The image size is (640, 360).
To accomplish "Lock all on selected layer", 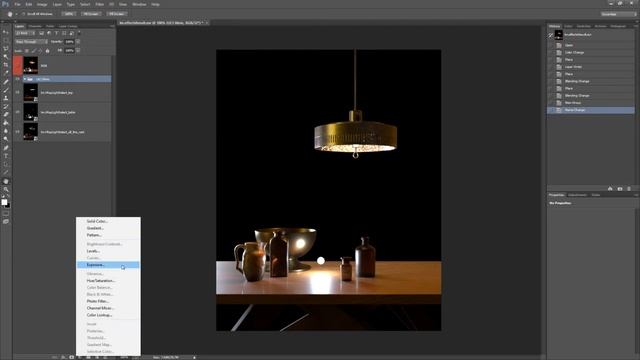I will [47, 51].
